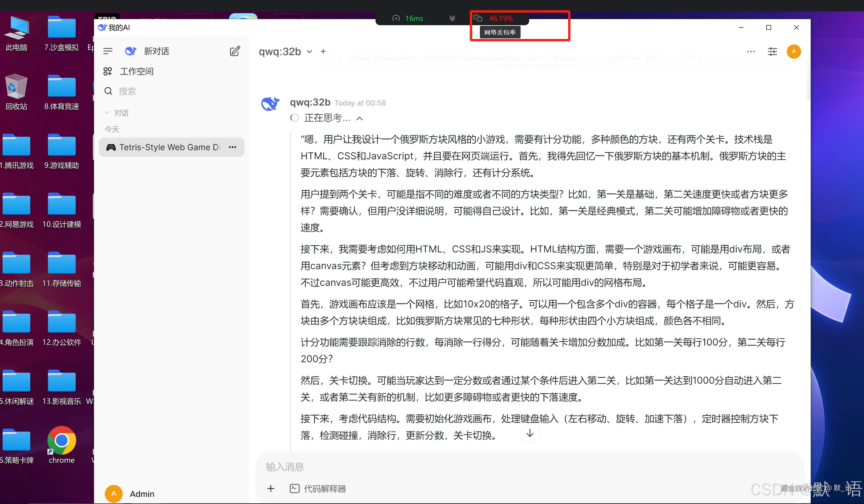This screenshot has width=864, height=504.
Task: Open the ellipsis more-options icon in chat header
Action: click(750, 51)
